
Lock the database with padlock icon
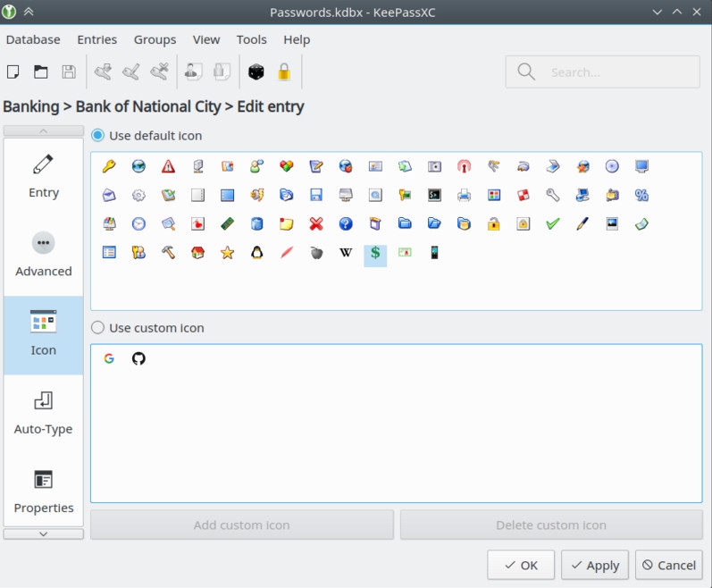pos(284,71)
